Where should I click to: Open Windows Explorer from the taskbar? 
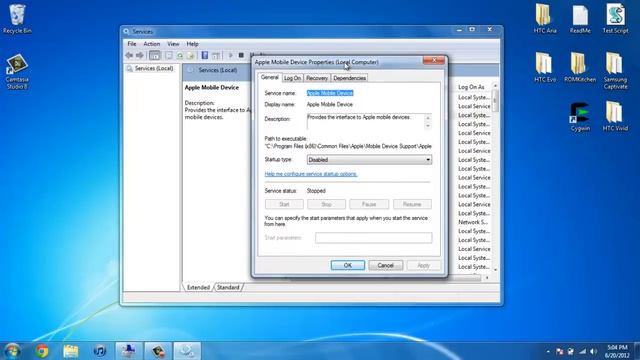(x=71, y=351)
